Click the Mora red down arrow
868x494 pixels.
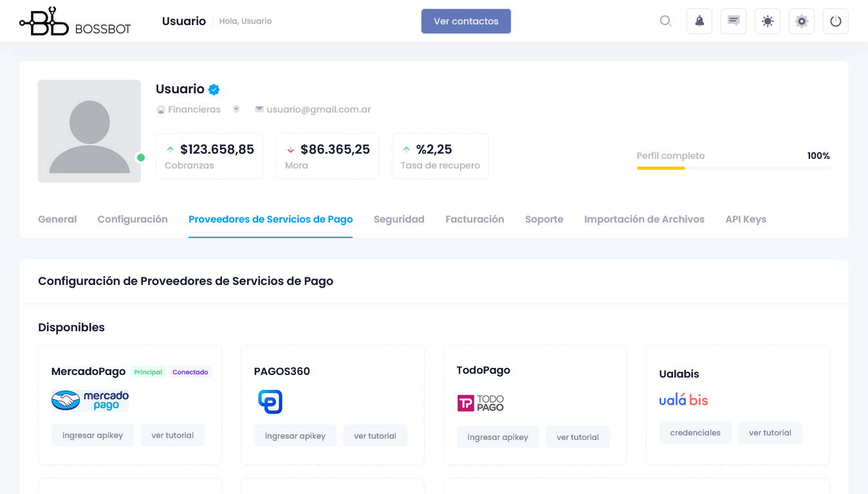(290, 150)
